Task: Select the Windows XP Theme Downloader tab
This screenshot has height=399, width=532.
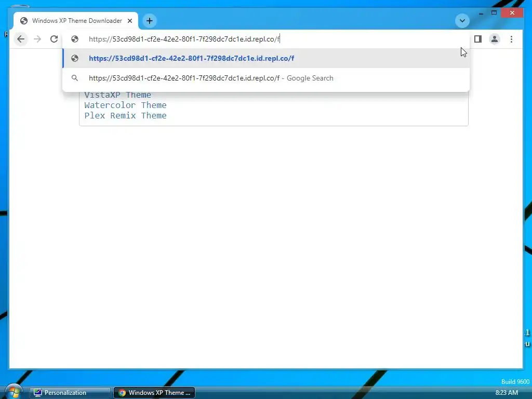Action: coord(76,21)
